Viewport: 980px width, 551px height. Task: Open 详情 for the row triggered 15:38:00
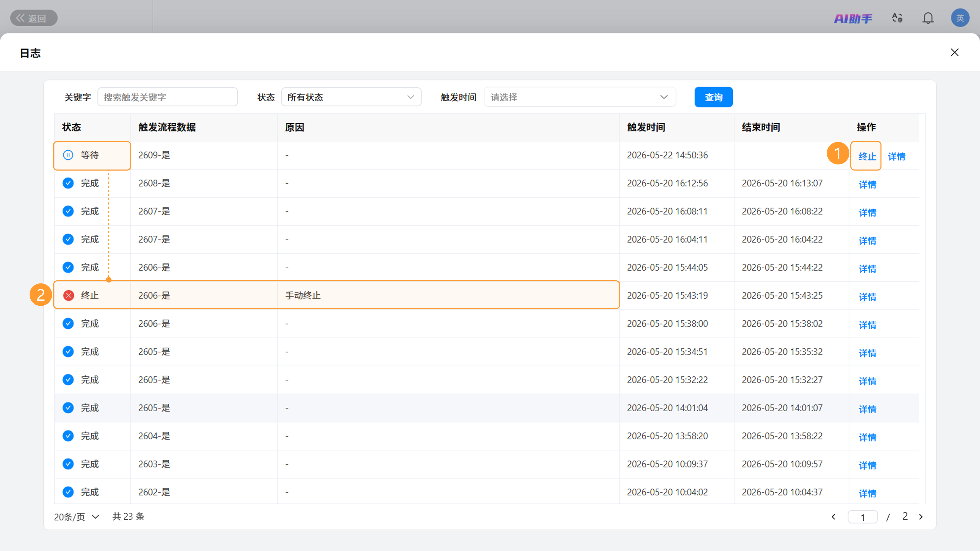867,325
